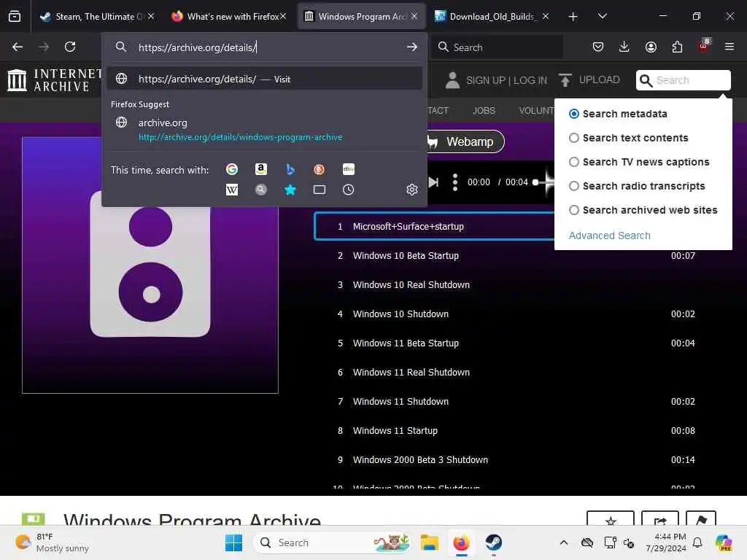Image resolution: width=747 pixels, height=560 pixels.
Task: Select Search radio transcripts option
Action: (x=574, y=186)
